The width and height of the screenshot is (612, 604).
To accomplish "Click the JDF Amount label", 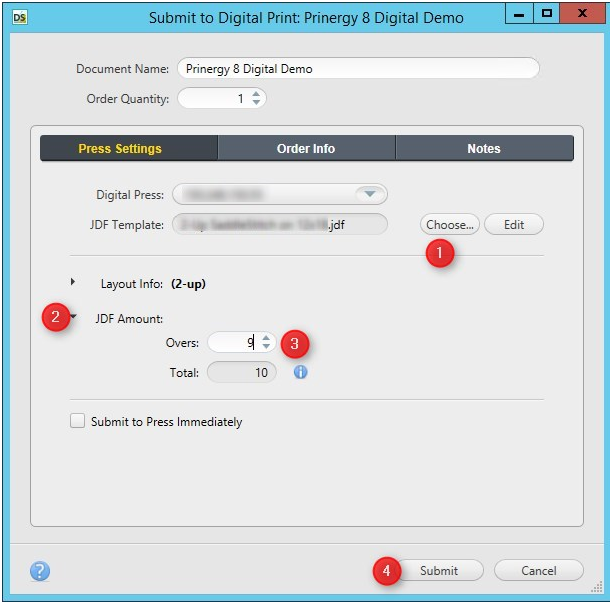I will click(x=129, y=319).
